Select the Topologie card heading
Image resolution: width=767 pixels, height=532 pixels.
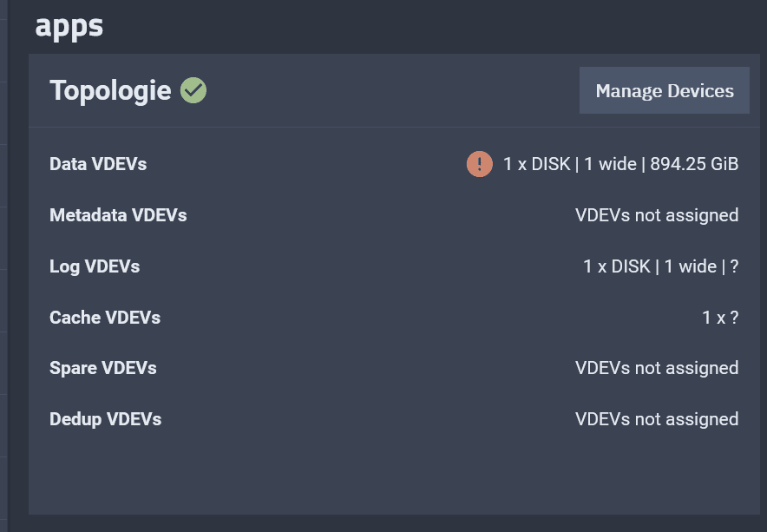point(110,90)
